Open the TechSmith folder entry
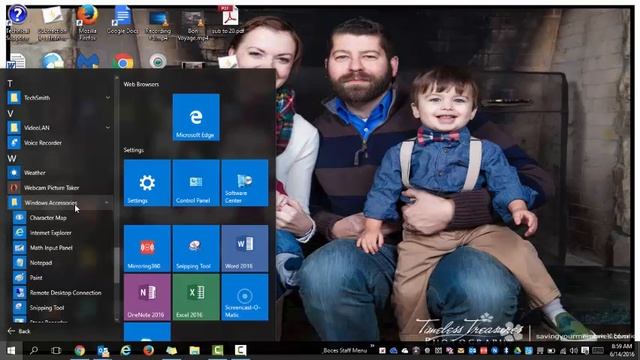Screen dimensions: 640x360 pos(60,98)
